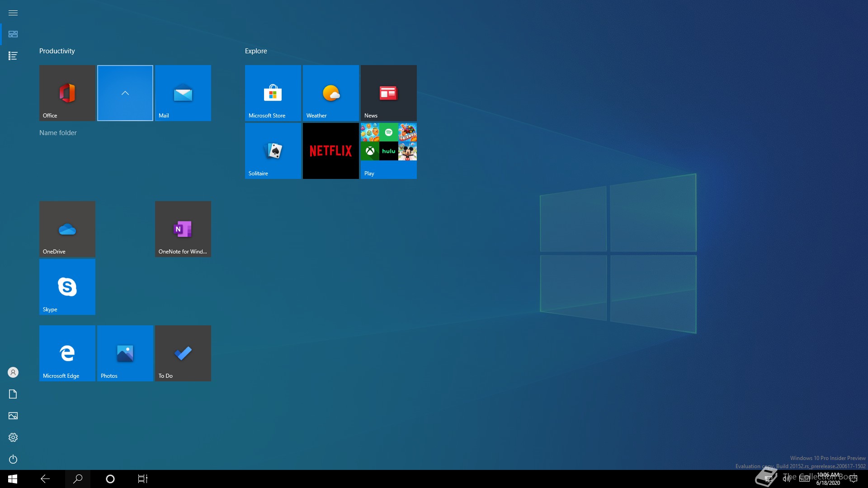Open the Spotify icon in Play tile
Image resolution: width=868 pixels, height=488 pixels.
[389, 132]
